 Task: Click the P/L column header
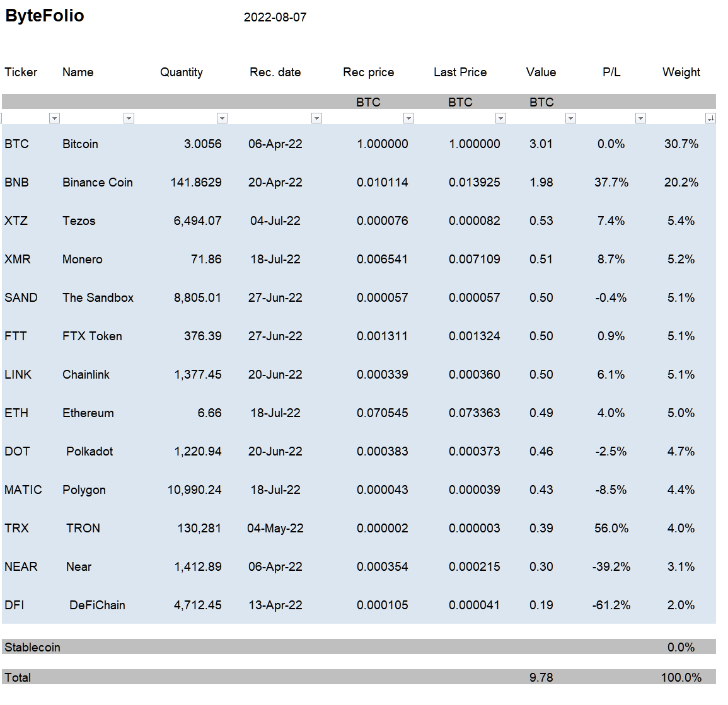[611, 72]
